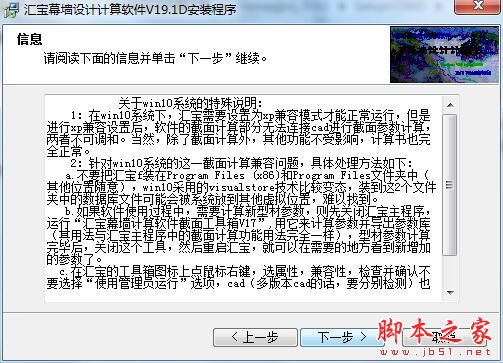Click the line containing 使用管理员运行

pos(238,283)
